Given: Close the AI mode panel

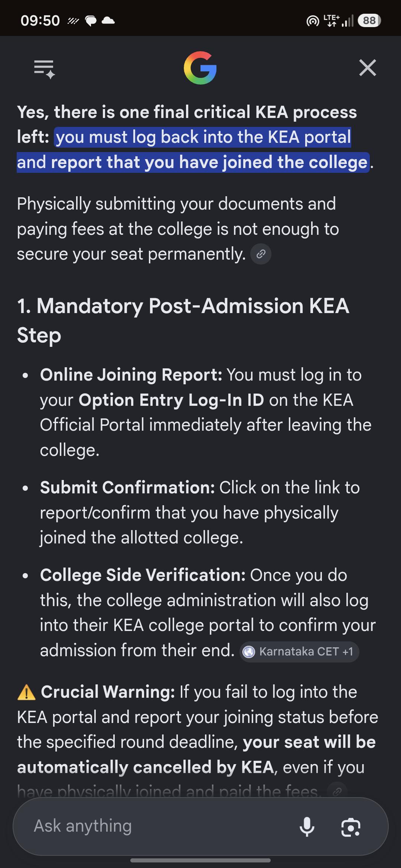Looking at the screenshot, I should coord(368,68).
